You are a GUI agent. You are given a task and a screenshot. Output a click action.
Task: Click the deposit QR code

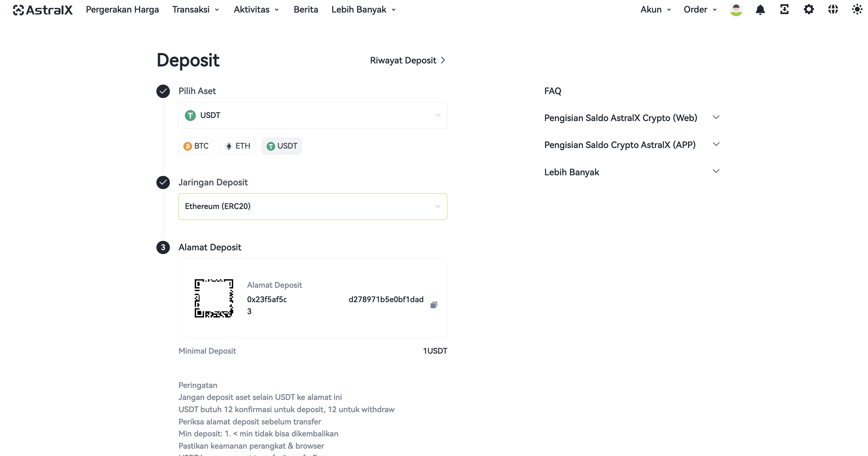(x=214, y=298)
